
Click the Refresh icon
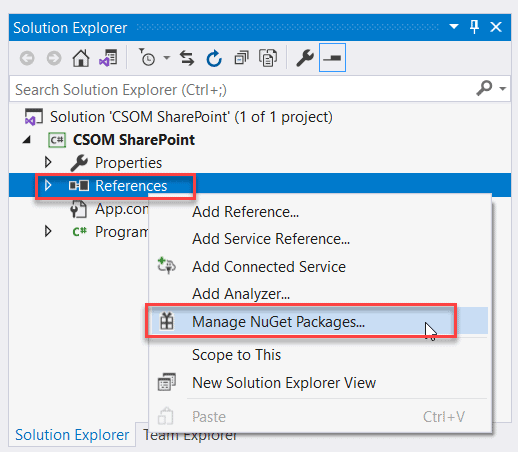click(214, 58)
